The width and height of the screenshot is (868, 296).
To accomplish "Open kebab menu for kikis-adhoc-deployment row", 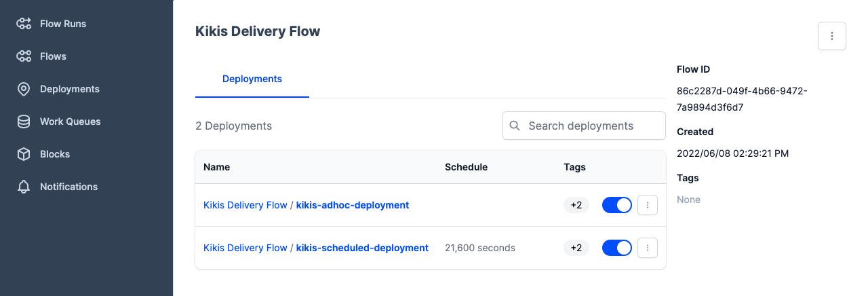I will click(648, 205).
